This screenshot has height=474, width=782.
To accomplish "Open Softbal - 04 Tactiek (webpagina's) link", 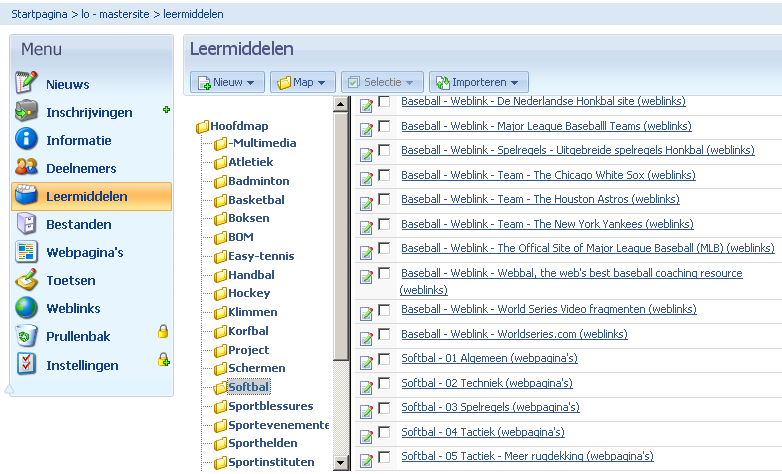I will point(483,432).
